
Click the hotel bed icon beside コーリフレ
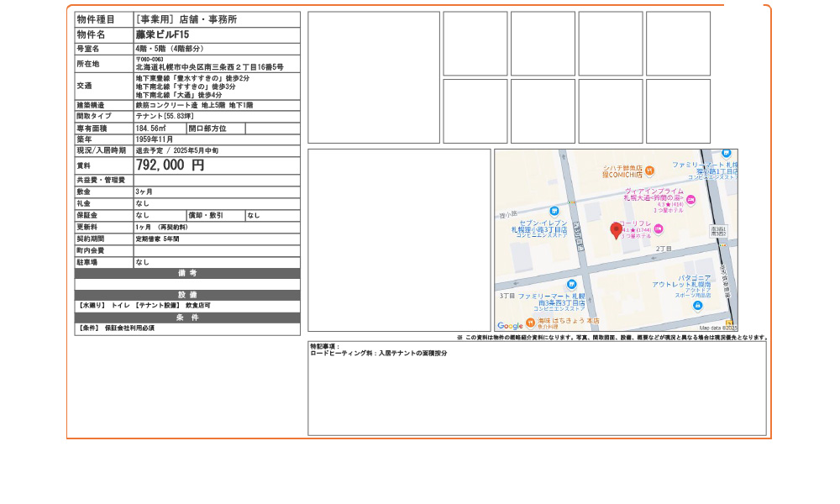pyautogui.click(x=658, y=229)
